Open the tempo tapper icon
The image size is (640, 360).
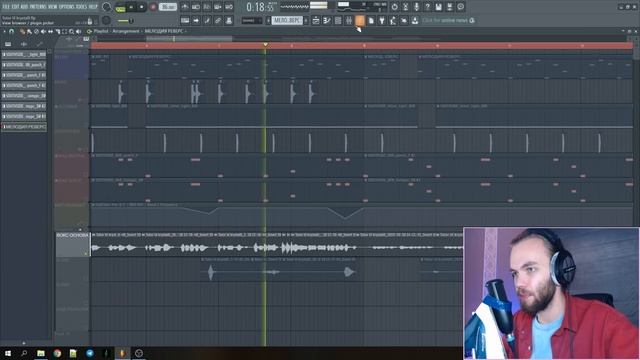[393, 20]
